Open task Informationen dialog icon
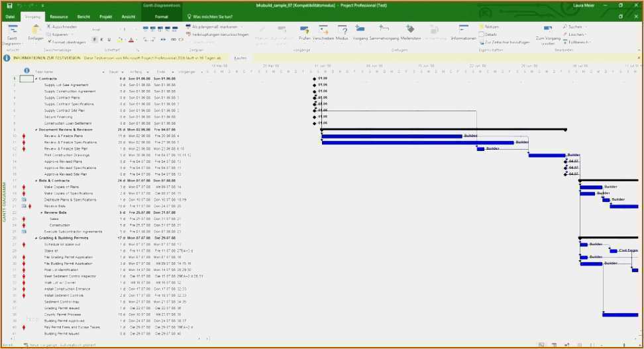 click(x=463, y=30)
